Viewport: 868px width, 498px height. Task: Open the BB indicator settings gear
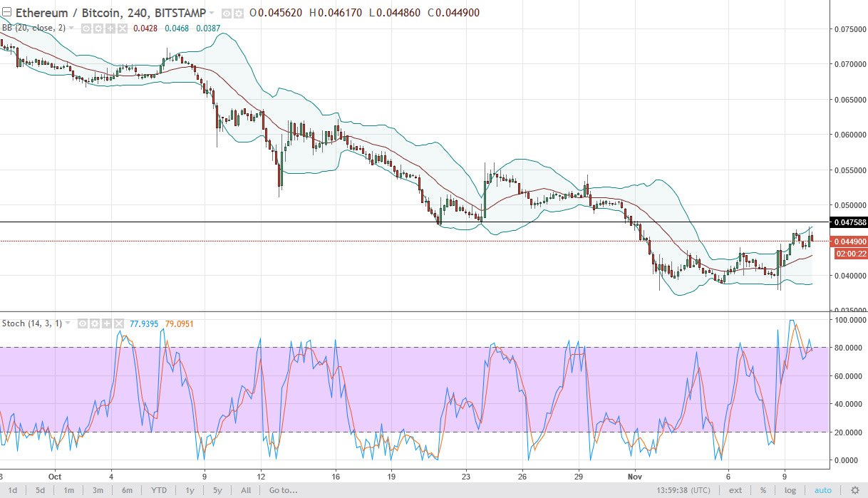click(x=98, y=28)
